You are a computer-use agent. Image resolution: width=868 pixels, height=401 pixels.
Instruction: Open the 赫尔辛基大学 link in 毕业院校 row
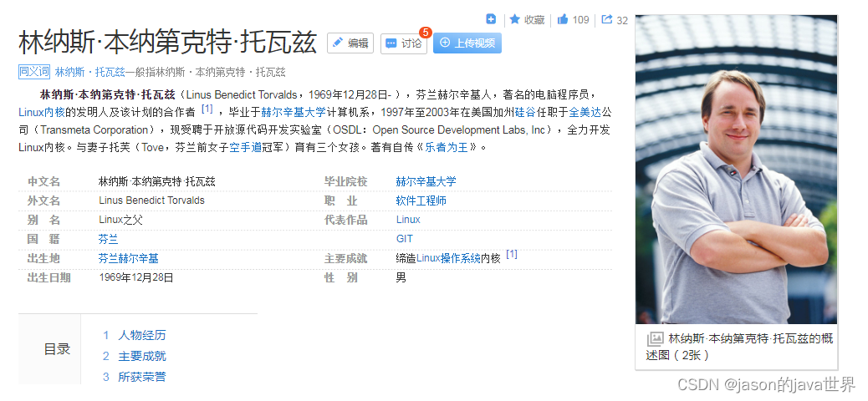[426, 181]
